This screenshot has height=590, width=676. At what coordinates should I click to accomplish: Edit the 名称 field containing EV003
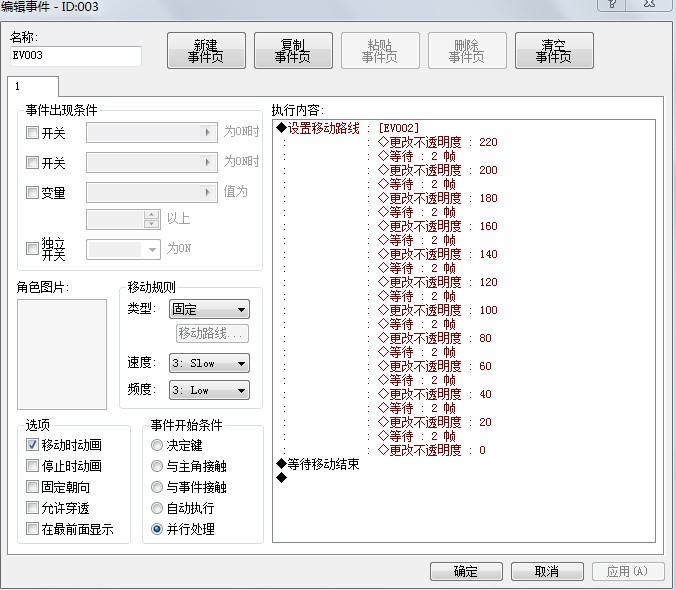[76, 56]
